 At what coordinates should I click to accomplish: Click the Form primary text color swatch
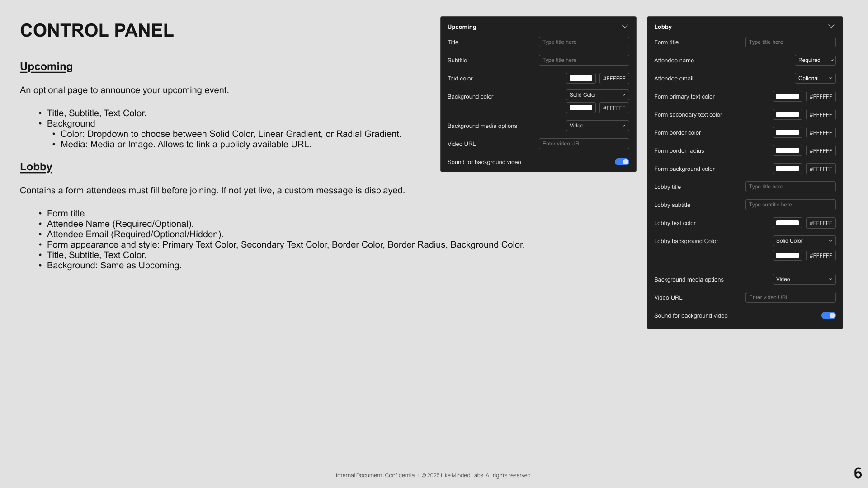pyautogui.click(x=787, y=96)
